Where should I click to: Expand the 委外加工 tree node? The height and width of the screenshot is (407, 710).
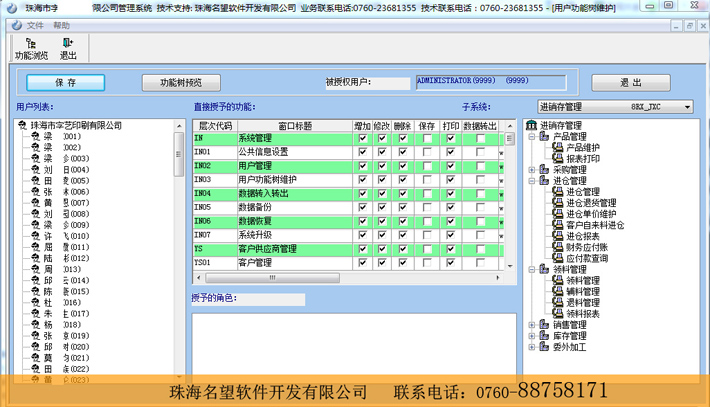click(532, 347)
